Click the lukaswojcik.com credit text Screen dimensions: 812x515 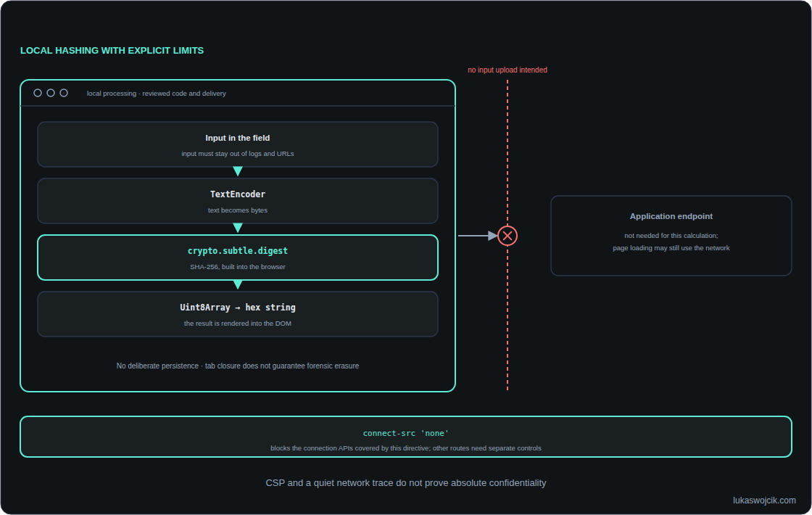coord(764,500)
